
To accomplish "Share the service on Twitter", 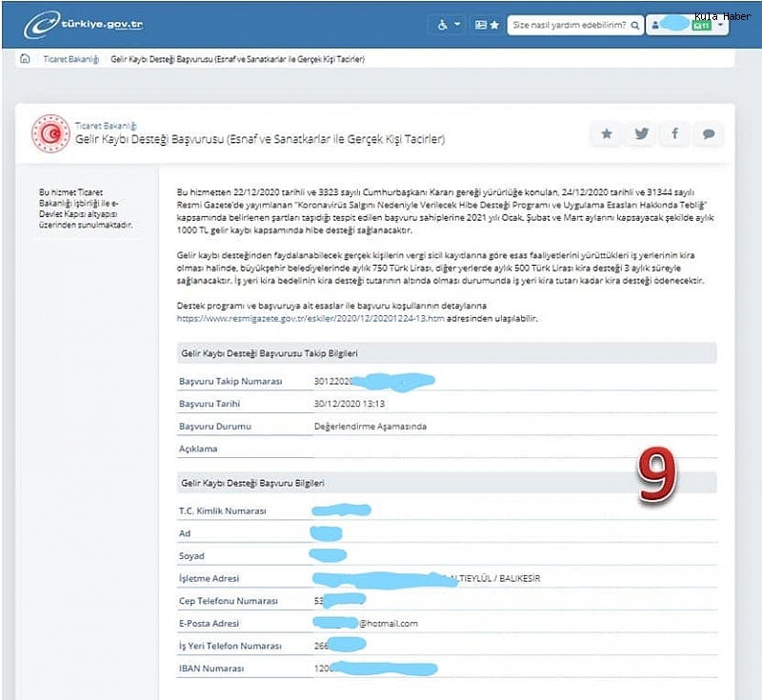I will (x=641, y=133).
